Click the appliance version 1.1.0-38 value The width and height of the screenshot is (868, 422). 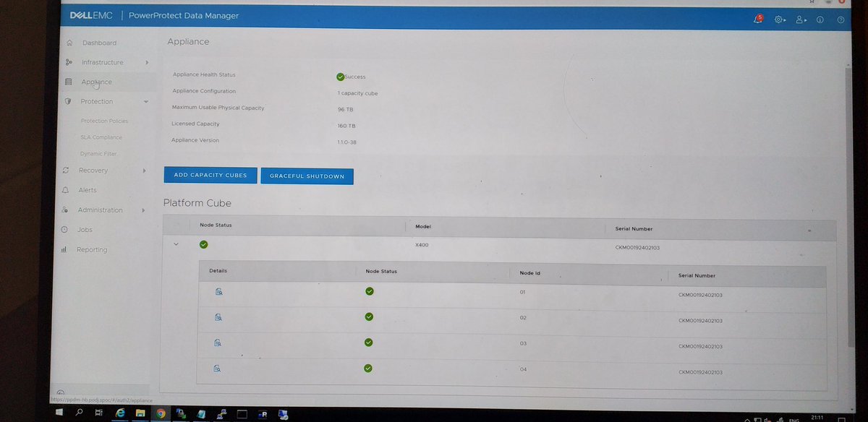346,142
